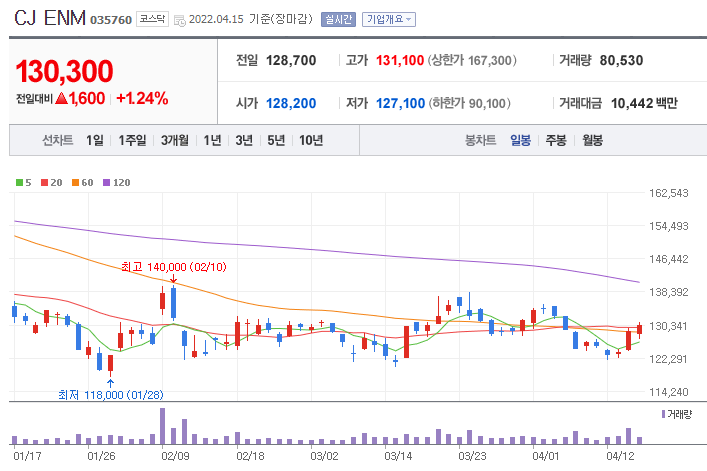Screen dimensions: 707x471
Task: Click the 저가 value 127,100
Action: [x=400, y=103]
